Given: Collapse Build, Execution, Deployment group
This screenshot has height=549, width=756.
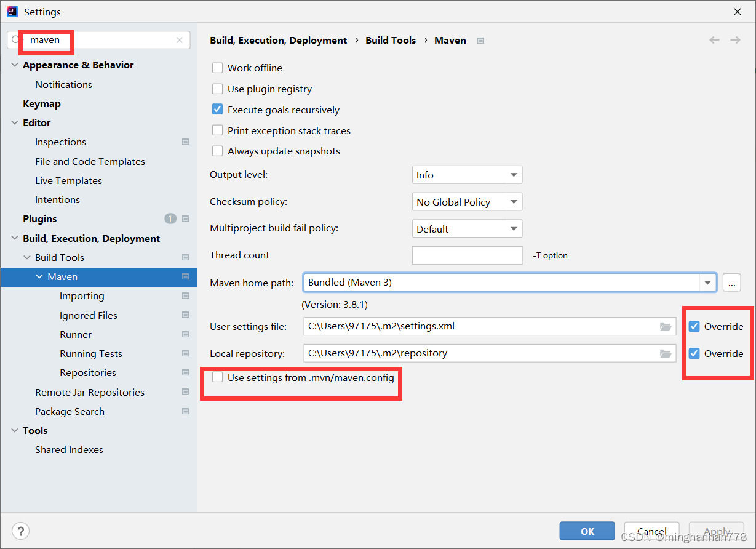Looking at the screenshot, I should [15, 238].
